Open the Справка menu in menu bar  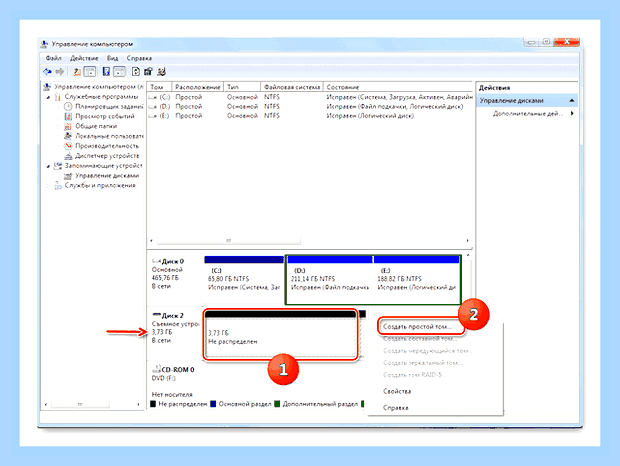[139, 58]
